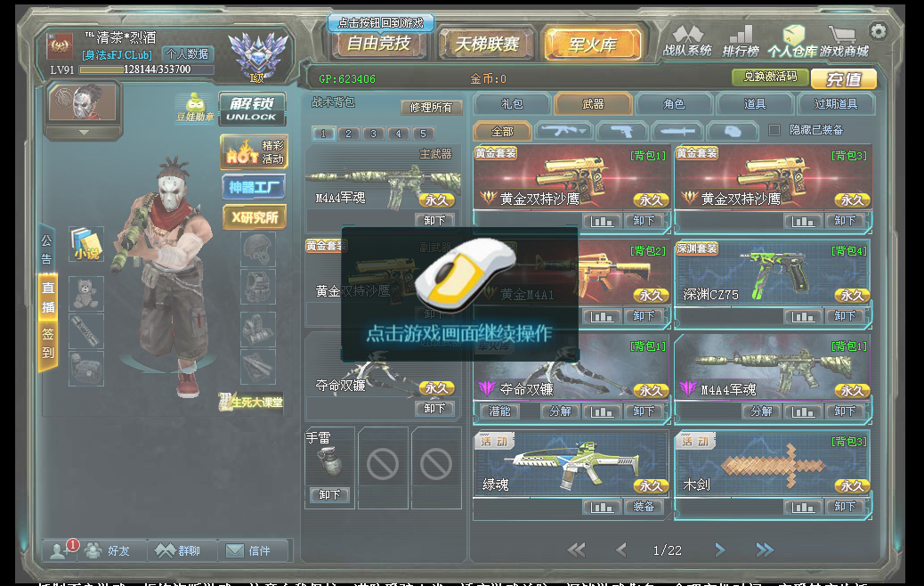
Task: Filter by grenade icon
Action: click(x=733, y=131)
